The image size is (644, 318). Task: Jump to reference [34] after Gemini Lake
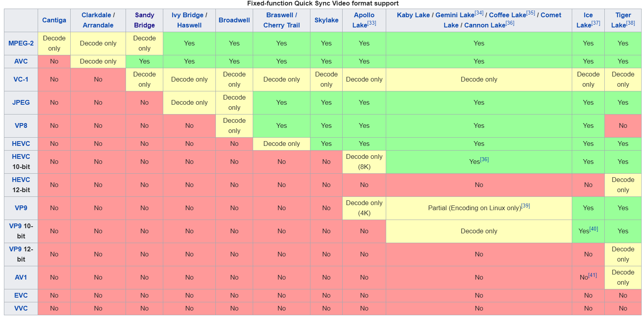pos(479,13)
